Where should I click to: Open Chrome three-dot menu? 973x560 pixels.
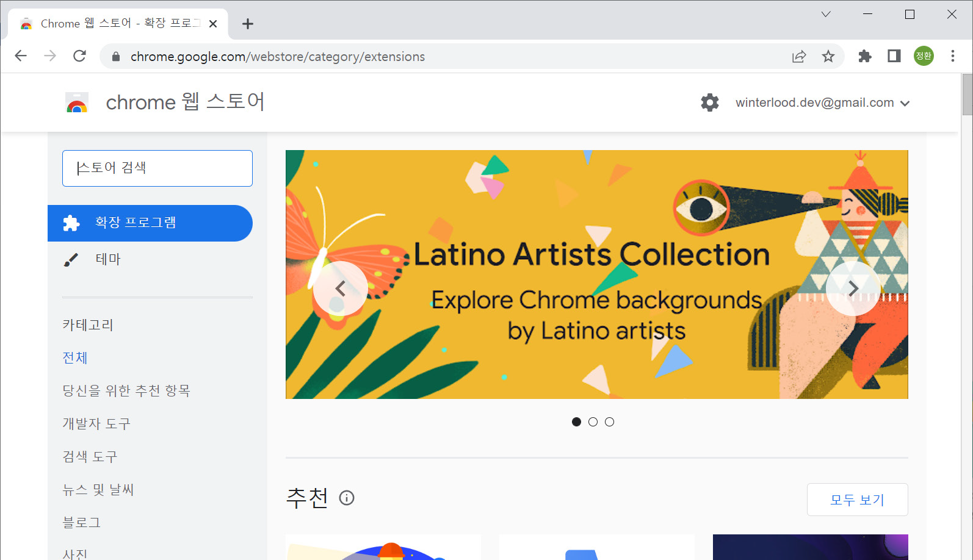pyautogui.click(x=953, y=56)
